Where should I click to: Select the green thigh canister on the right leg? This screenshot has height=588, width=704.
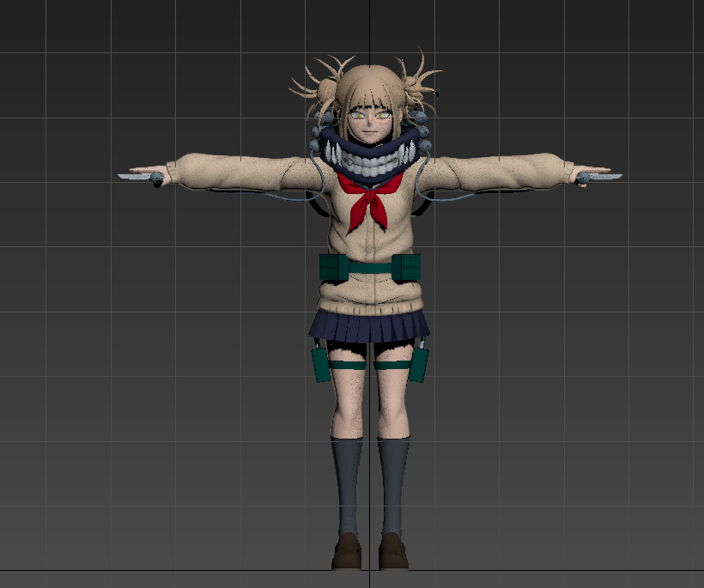click(x=418, y=365)
